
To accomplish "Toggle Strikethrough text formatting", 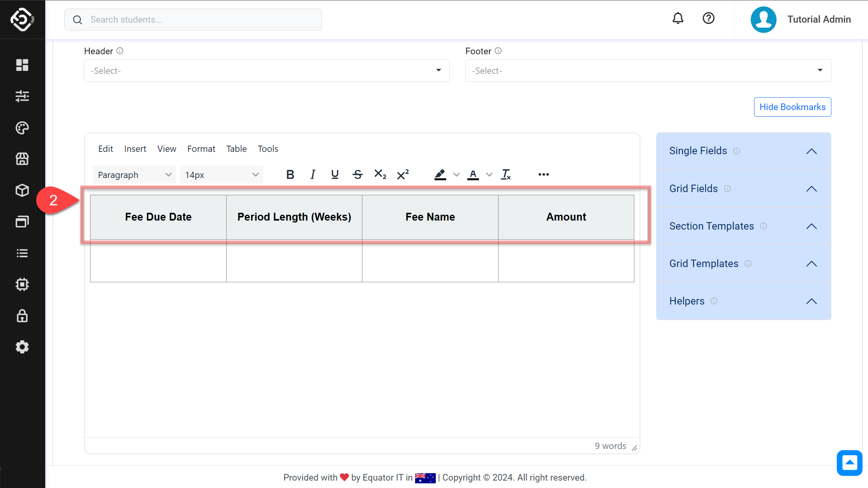I will (x=357, y=175).
